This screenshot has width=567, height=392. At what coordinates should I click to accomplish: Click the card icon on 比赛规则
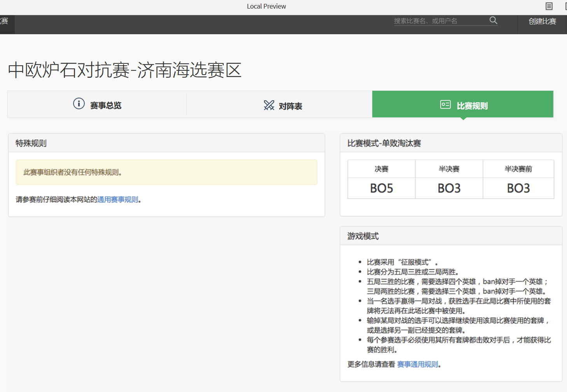445,104
